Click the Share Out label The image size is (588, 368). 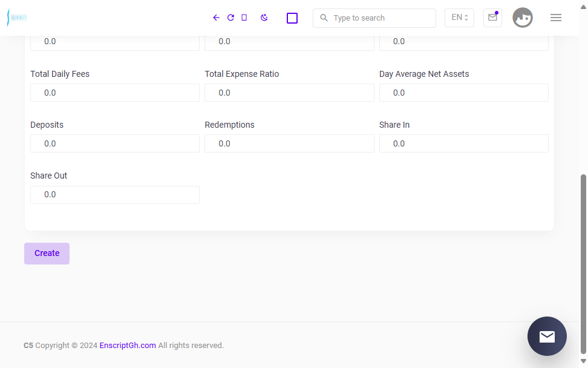(x=49, y=176)
